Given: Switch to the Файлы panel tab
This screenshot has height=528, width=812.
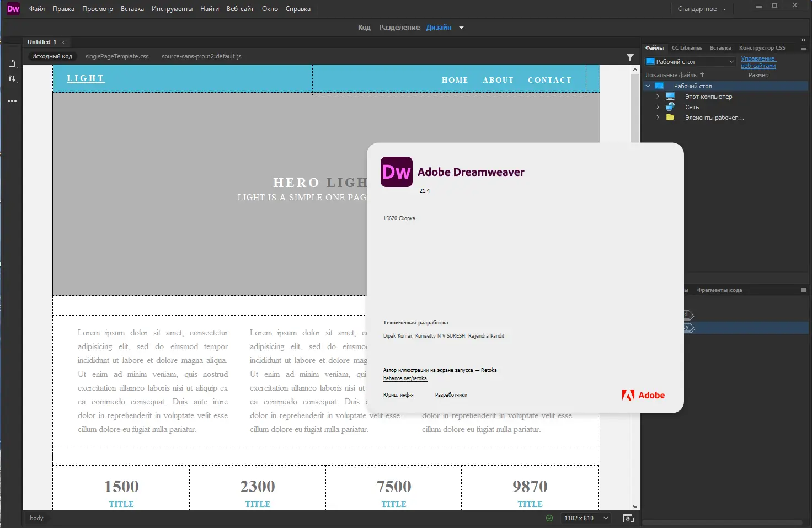Looking at the screenshot, I should point(655,48).
